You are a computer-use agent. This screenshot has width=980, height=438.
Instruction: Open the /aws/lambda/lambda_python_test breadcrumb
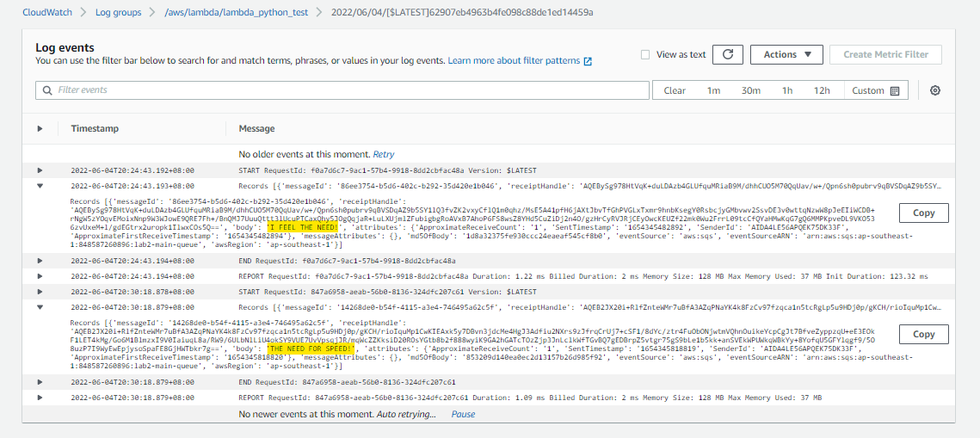click(x=237, y=12)
